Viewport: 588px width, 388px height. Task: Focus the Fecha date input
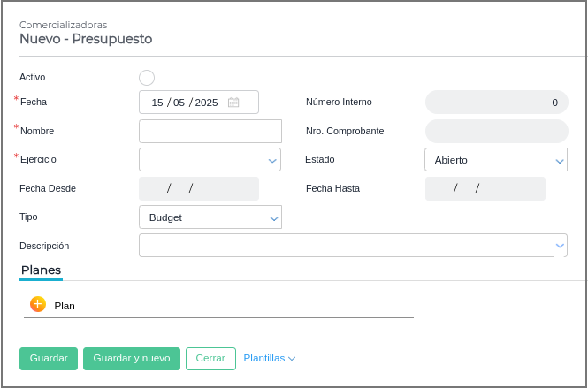click(x=185, y=103)
